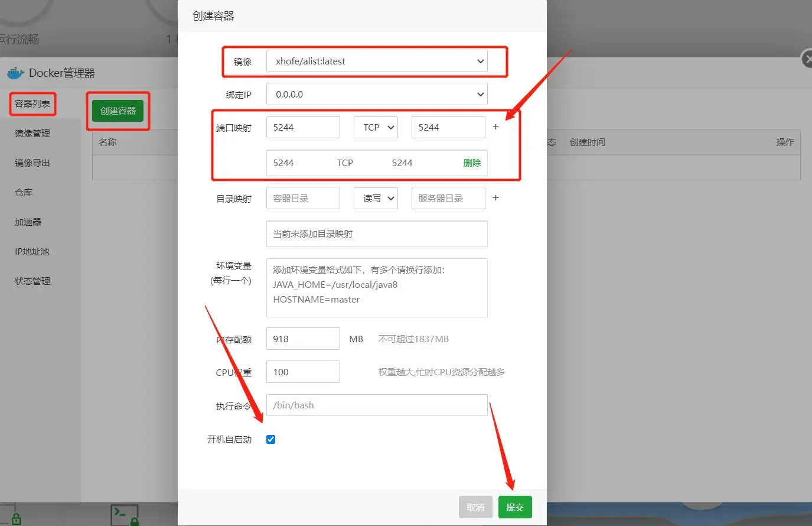
Task: Click the green 提交 button
Action: tap(515, 507)
